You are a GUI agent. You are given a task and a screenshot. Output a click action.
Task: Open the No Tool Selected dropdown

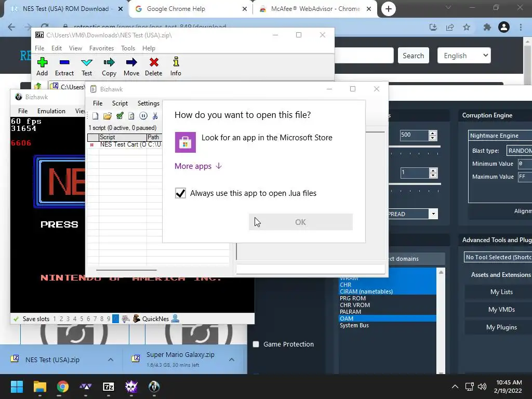[498, 257]
